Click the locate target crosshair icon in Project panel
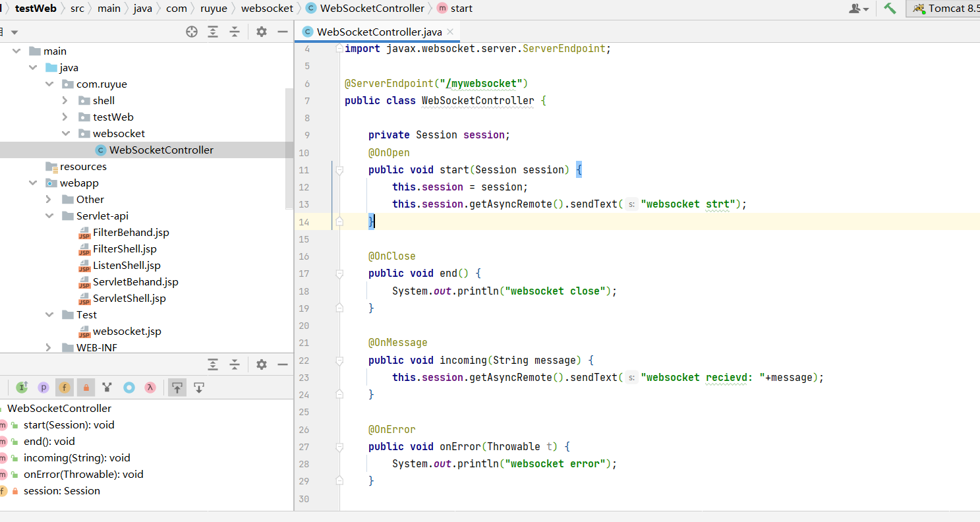This screenshot has height=522, width=980. pos(192,32)
